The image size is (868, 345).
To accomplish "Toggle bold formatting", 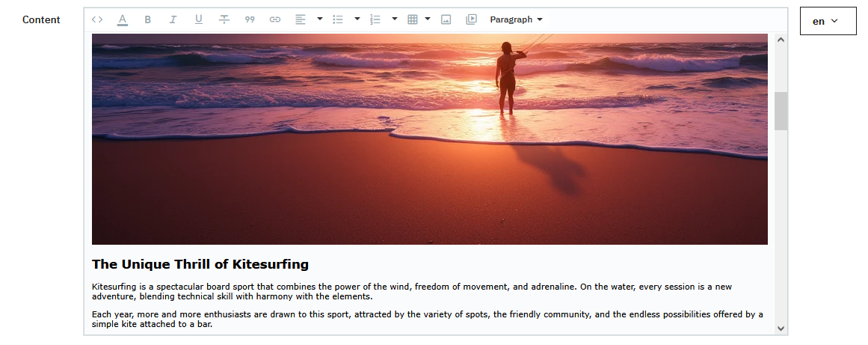I will pyautogui.click(x=148, y=19).
